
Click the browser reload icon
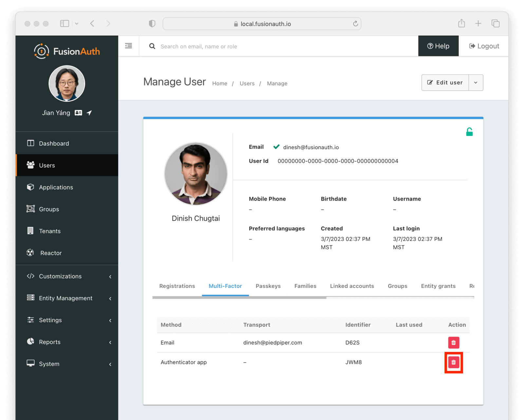[355, 24]
